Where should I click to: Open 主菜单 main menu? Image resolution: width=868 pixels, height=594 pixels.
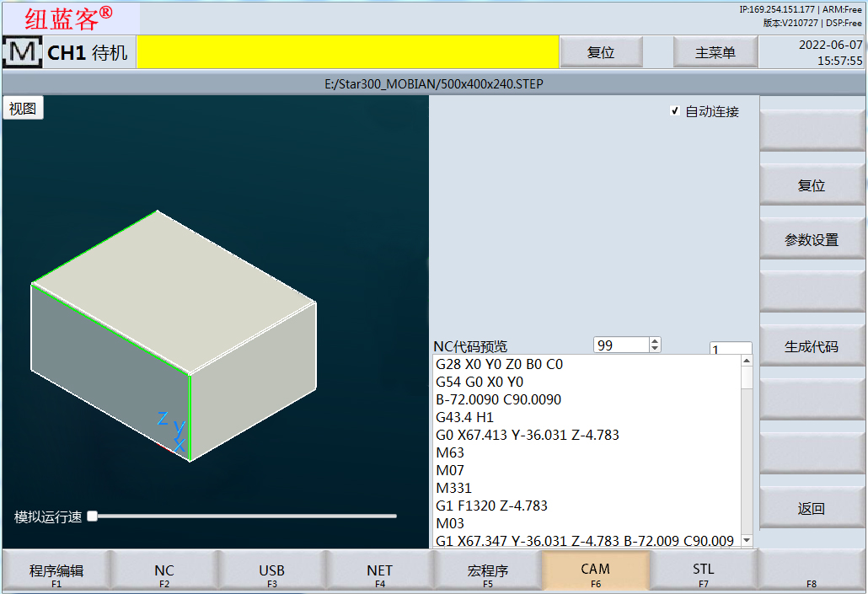(x=715, y=52)
